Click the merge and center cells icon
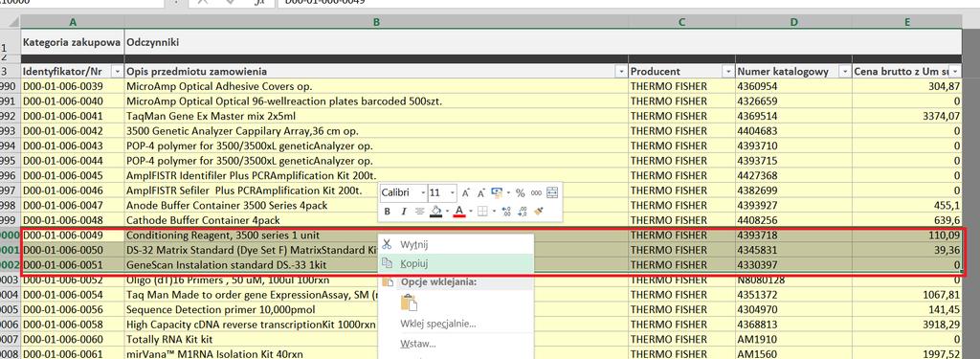This screenshot has width=980, height=359. point(552,192)
